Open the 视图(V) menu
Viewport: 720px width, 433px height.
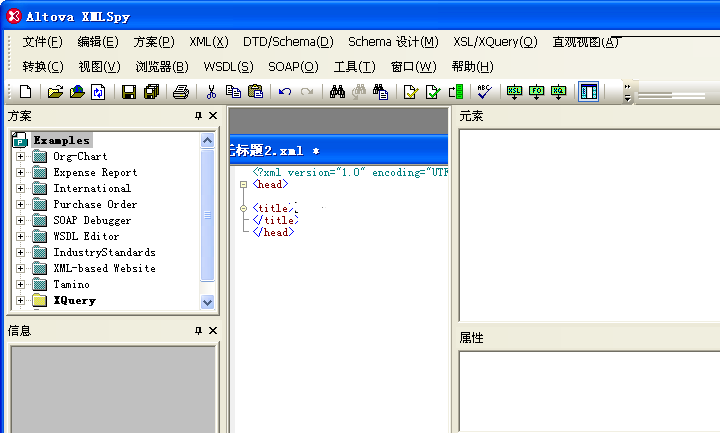coord(99,67)
